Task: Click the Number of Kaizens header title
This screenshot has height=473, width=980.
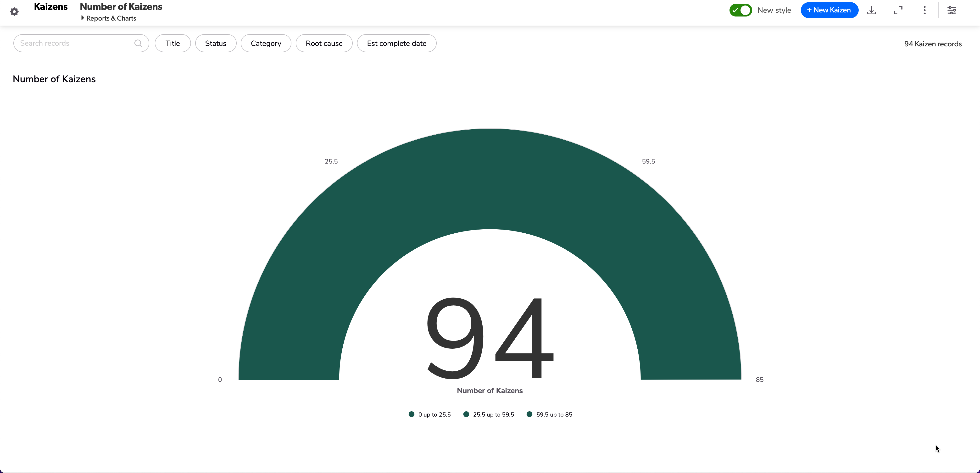Action: (121, 7)
